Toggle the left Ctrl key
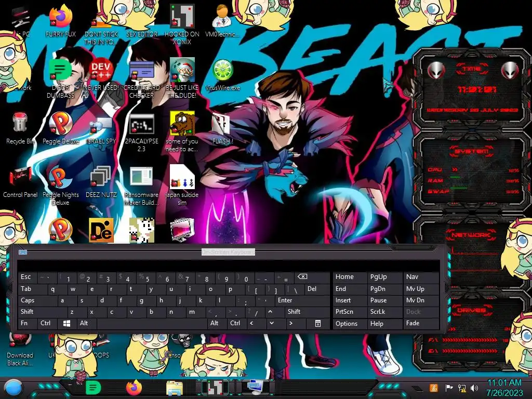 pos(47,323)
